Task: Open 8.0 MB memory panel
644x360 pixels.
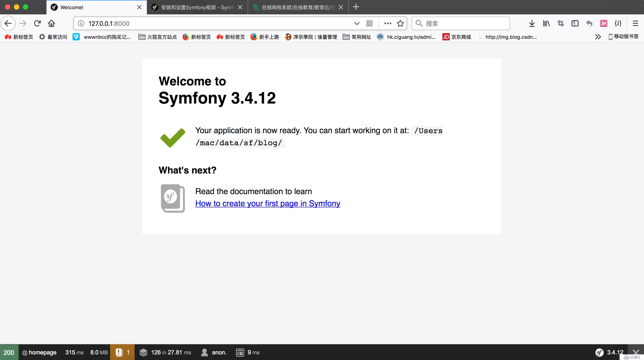Action: pyautogui.click(x=99, y=352)
